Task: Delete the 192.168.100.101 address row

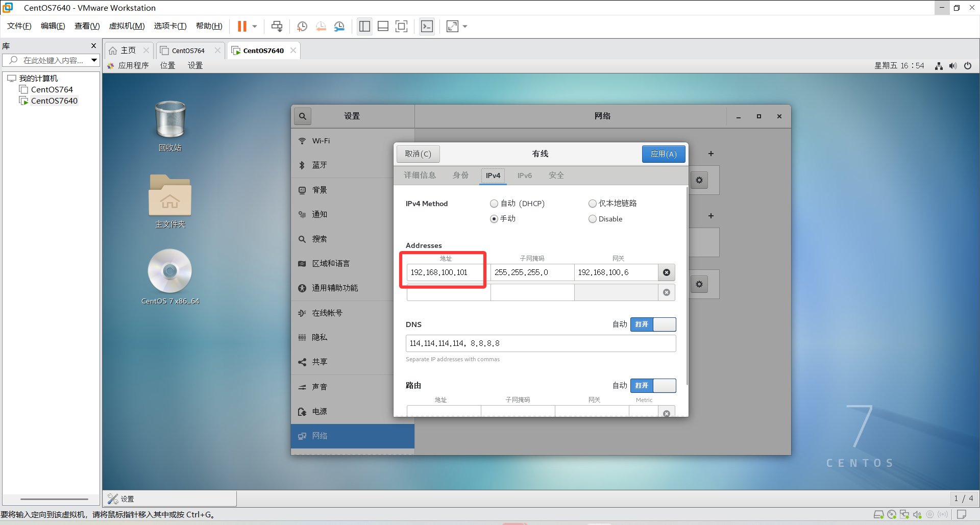Action: [x=667, y=272]
